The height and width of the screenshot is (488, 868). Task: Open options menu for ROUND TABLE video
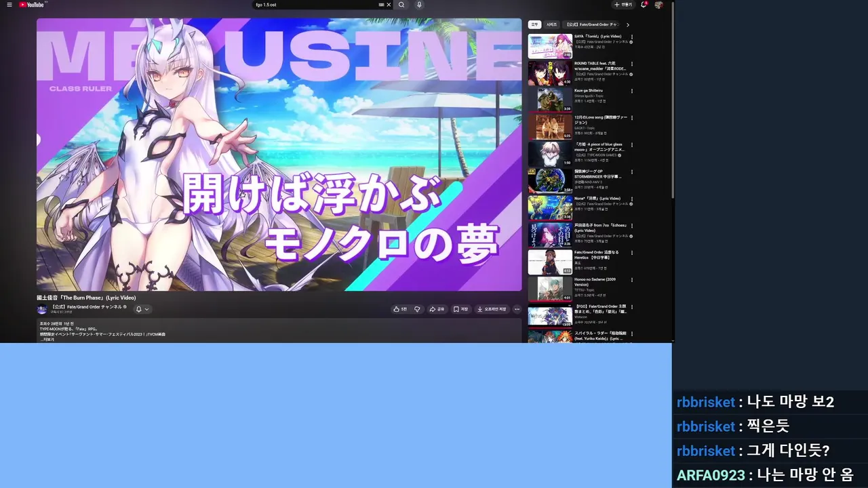click(631, 64)
